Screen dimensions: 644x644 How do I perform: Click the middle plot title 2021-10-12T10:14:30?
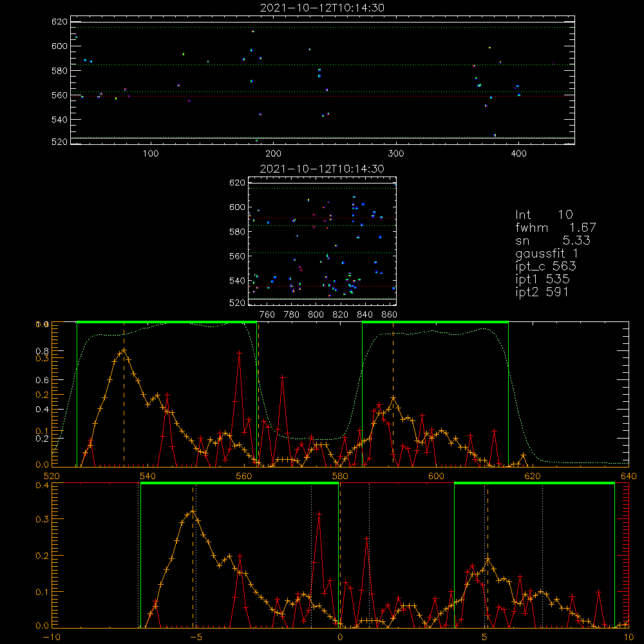(x=322, y=169)
